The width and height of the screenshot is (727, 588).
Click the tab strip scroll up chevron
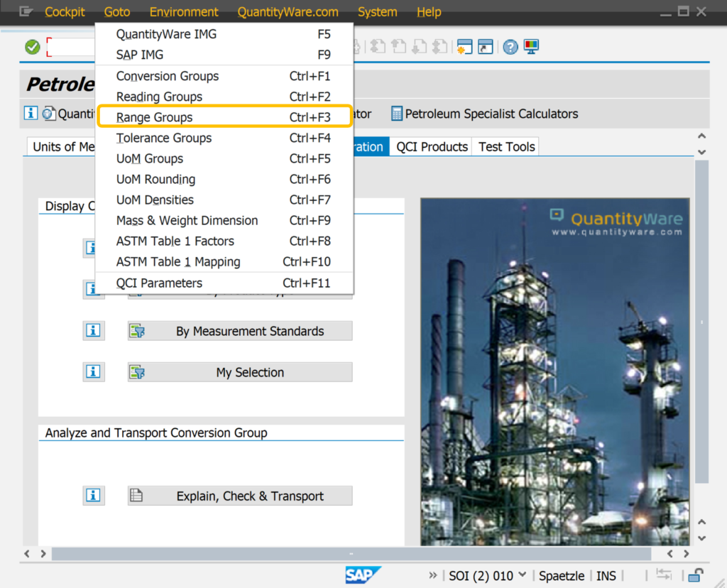(x=702, y=136)
